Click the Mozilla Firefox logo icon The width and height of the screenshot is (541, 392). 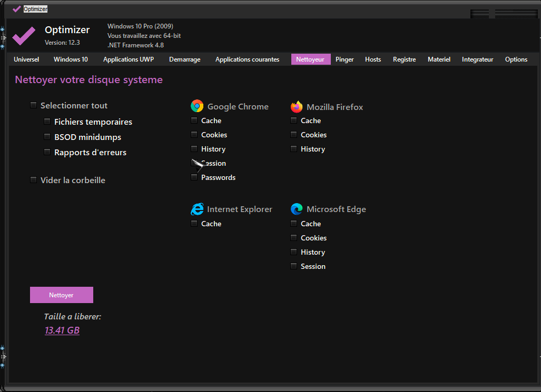(297, 107)
